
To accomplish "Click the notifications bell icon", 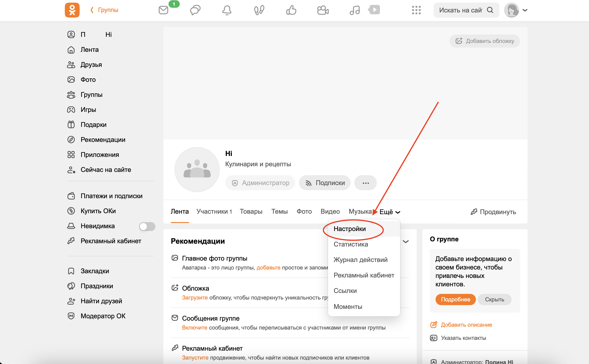I will pos(227,10).
